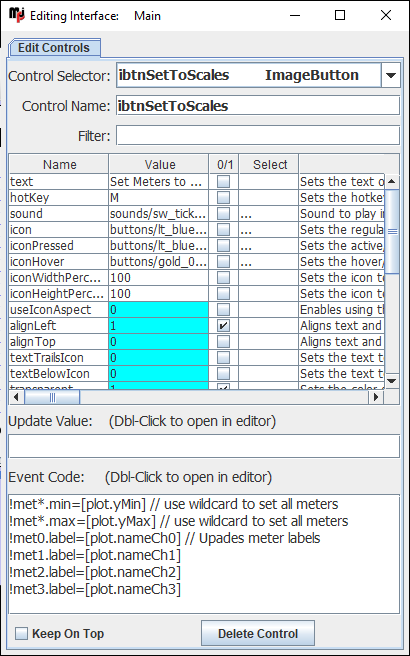The image size is (410, 656).
Task: Select the hotKey value 'M' cell
Action: click(159, 197)
